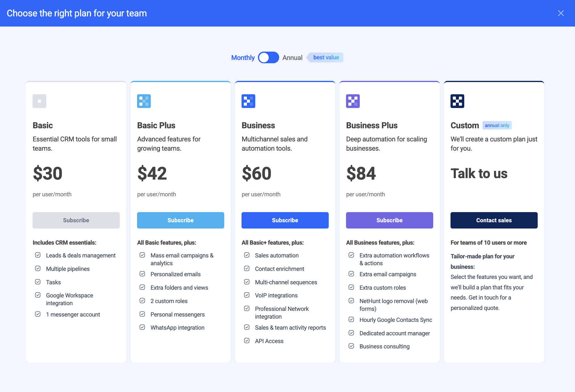Image resolution: width=575 pixels, height=392 pixels.
Task: Click the annual only badge
Action: (497, 125)
